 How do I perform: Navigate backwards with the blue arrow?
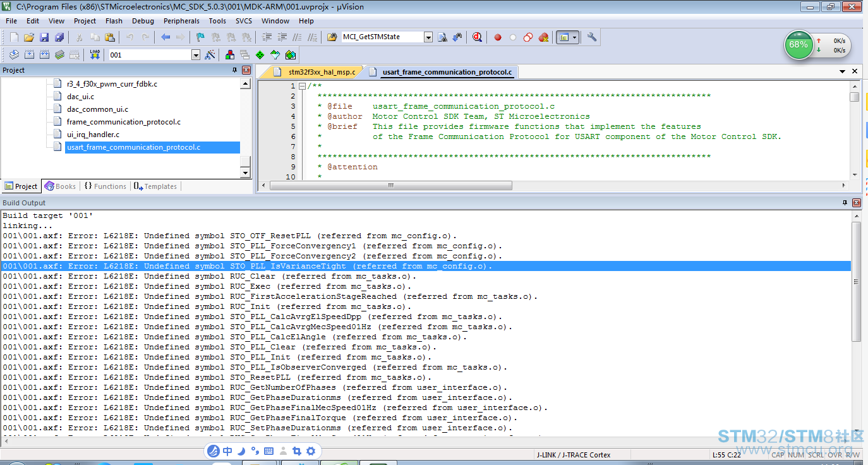[166, 37]
